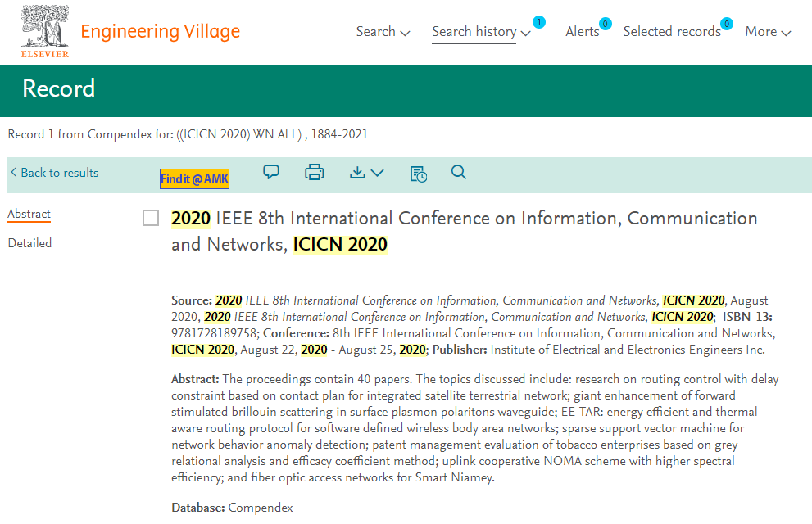Switch to the Detailed tab

29,243
